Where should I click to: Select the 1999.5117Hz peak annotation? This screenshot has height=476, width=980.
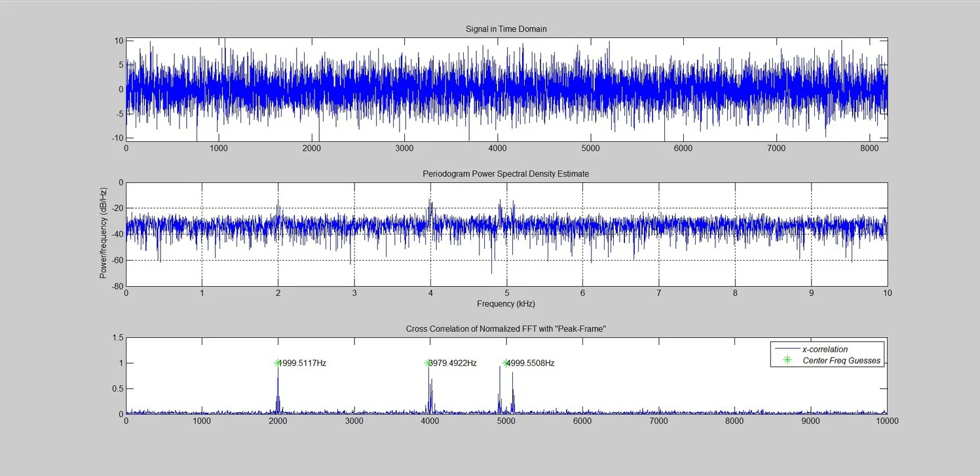303,363
